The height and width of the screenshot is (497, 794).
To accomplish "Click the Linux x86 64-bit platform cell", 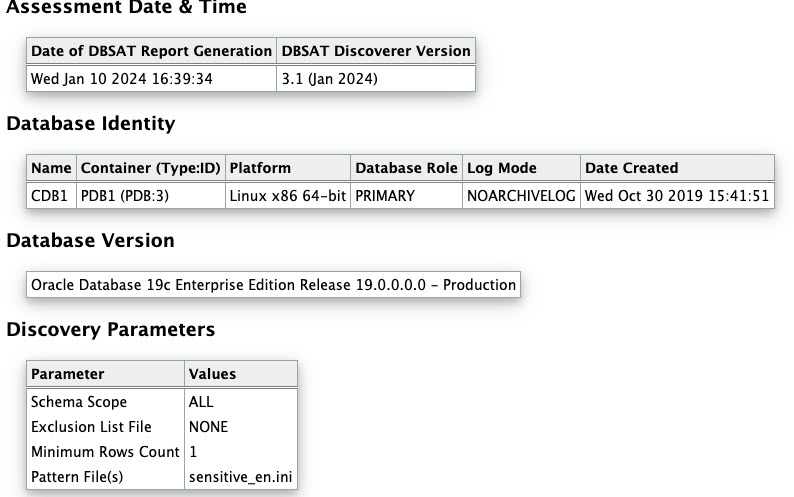I will coord(288,196).
